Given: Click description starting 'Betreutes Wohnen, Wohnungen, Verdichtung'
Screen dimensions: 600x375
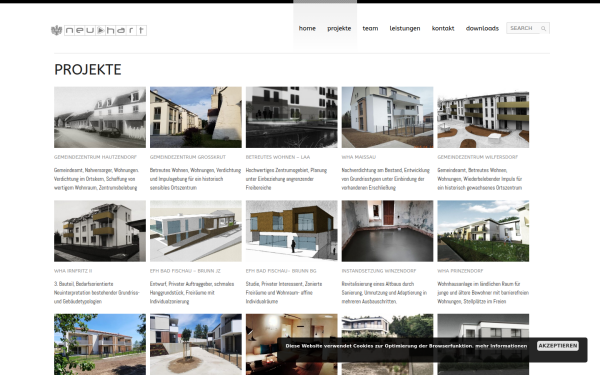Looking at the screenshot, I should 196,179.
